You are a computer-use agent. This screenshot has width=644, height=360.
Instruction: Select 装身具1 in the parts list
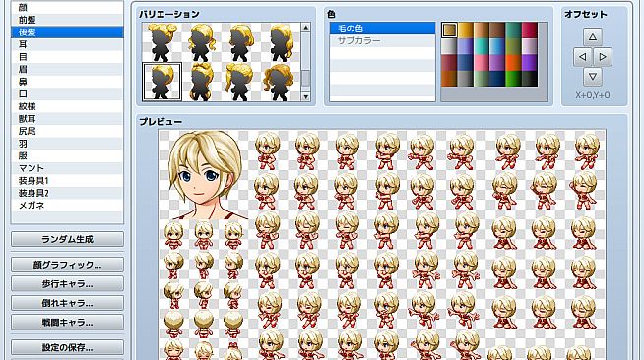point(67,180)
